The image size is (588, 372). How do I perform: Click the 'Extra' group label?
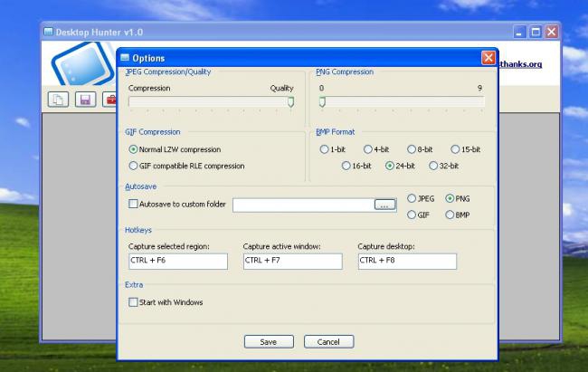tap(134, 284)
